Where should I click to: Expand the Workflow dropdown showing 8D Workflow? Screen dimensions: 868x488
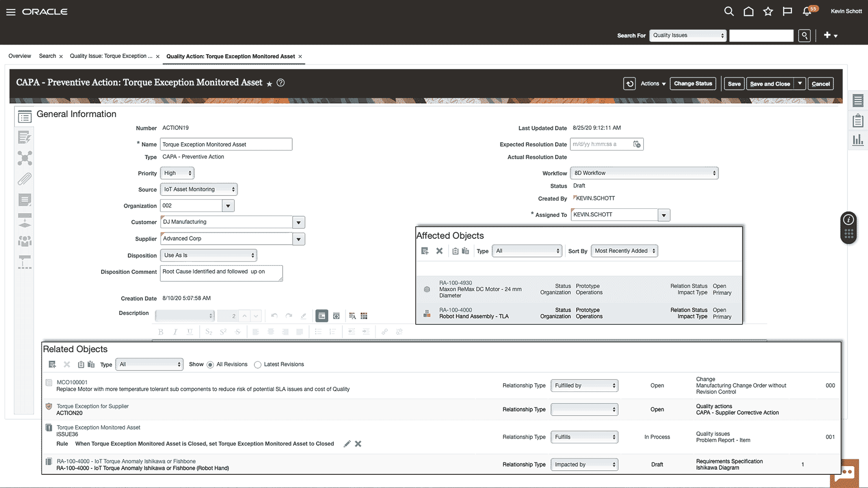[644, 173]
